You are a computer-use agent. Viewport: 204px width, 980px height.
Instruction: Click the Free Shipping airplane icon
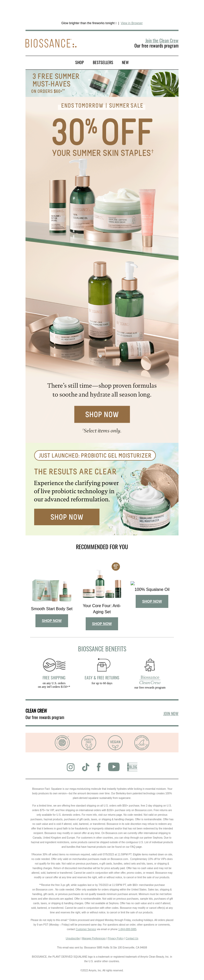pos(54,665)
